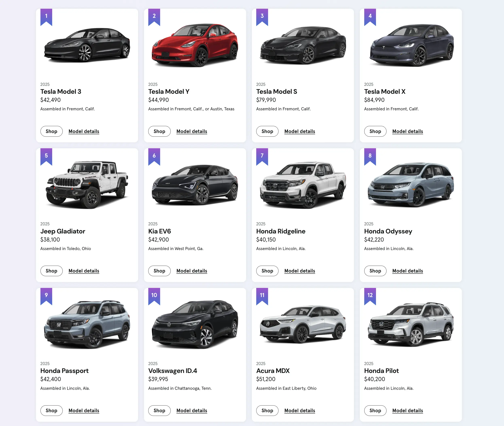This screenshot has width=504, height=426.
Task: Shop the Tesla Model 3
Action: 51,131
